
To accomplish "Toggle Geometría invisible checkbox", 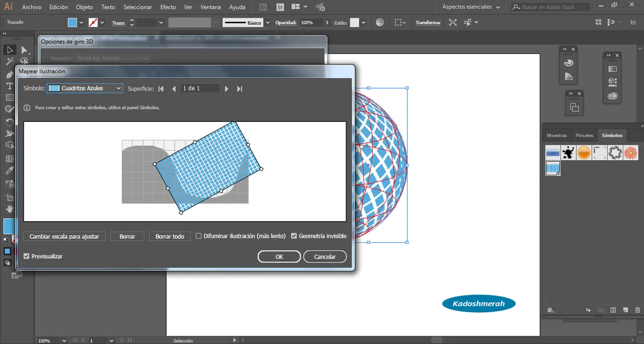I will tap(294, 236).
